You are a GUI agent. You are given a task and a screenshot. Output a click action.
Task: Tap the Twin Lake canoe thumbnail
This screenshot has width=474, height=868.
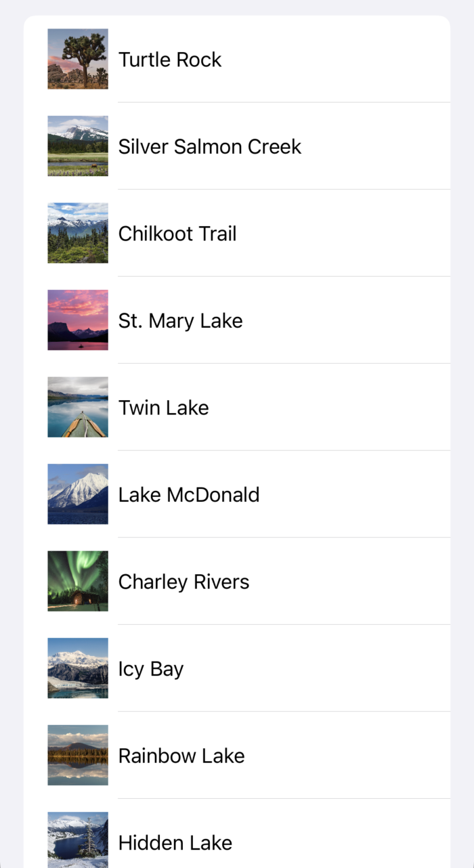click(77, 407)
